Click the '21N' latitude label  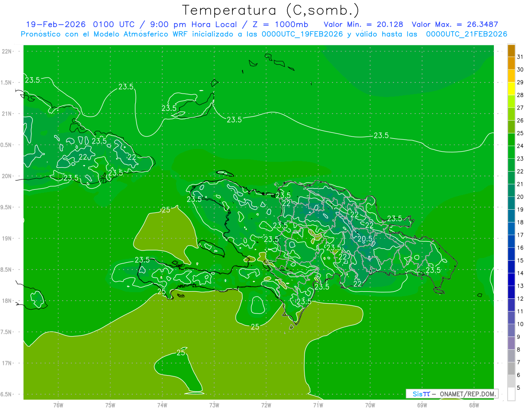click(x=6, y=114)
